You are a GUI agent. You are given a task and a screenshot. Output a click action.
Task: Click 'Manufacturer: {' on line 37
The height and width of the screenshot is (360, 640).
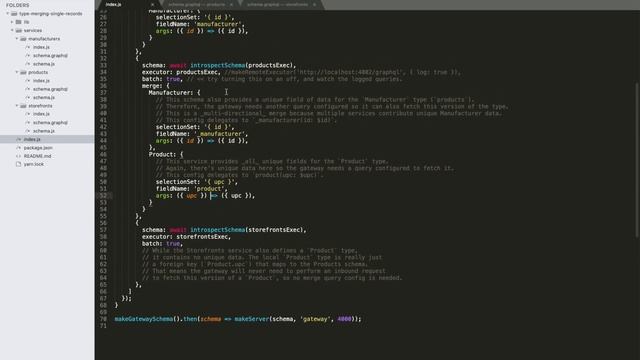pyautogui.click(x=174, y=93)
